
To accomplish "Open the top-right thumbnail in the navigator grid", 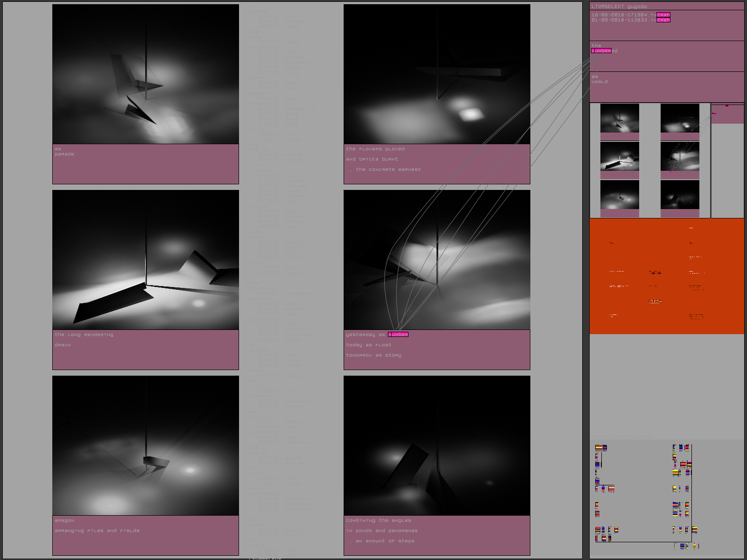I will [680, 119].
